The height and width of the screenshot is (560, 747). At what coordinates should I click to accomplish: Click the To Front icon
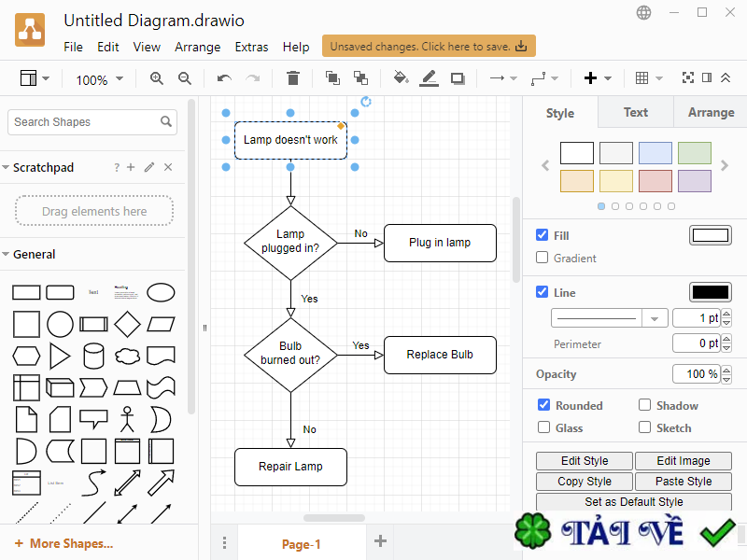(331, 78)
